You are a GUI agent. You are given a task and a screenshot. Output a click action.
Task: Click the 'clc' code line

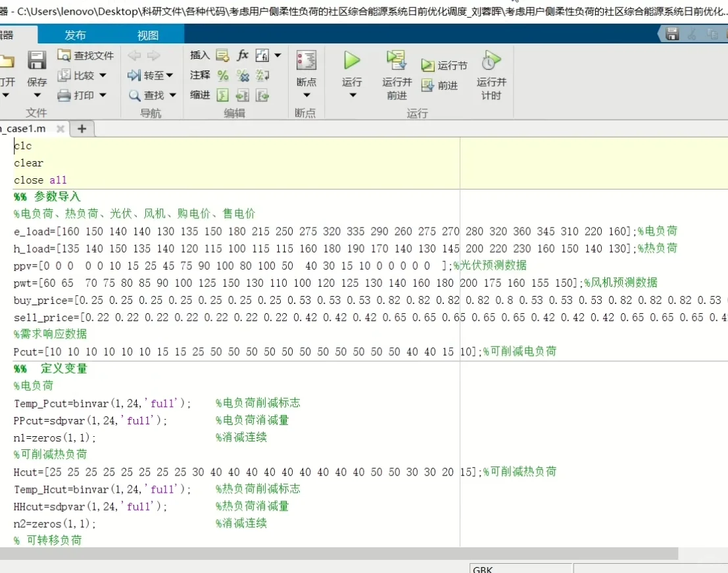[x=23, y=146]
